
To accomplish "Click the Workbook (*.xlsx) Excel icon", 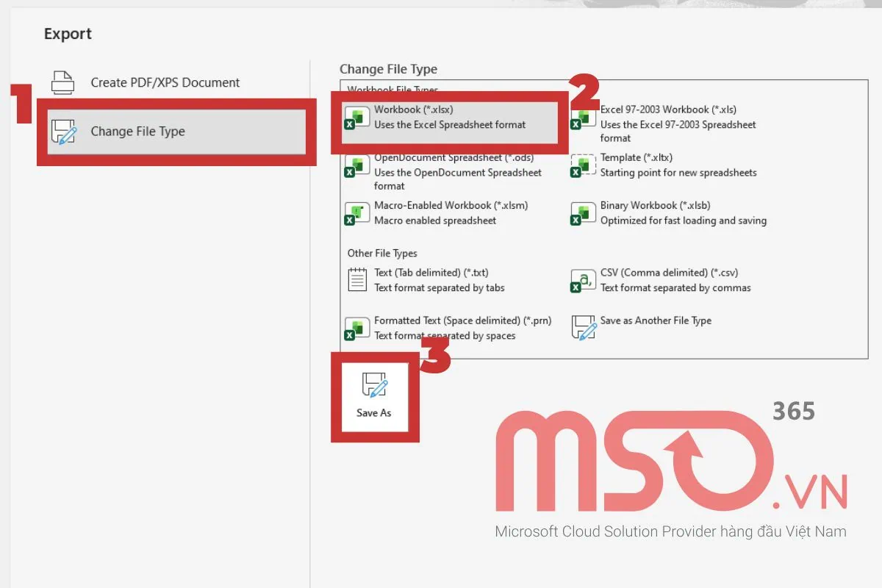I will coord(357,118).
